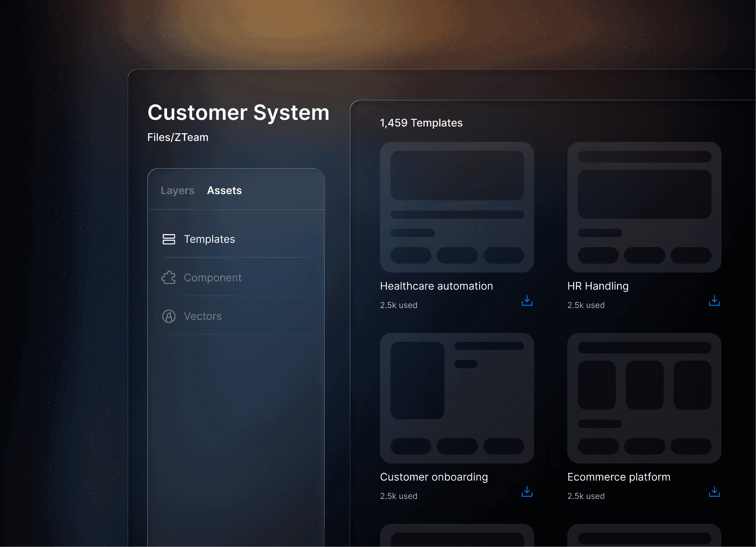The image size is (756, 547).
Task: Click 2.5k used under Healthcare automation
Action: coord(398,305)
